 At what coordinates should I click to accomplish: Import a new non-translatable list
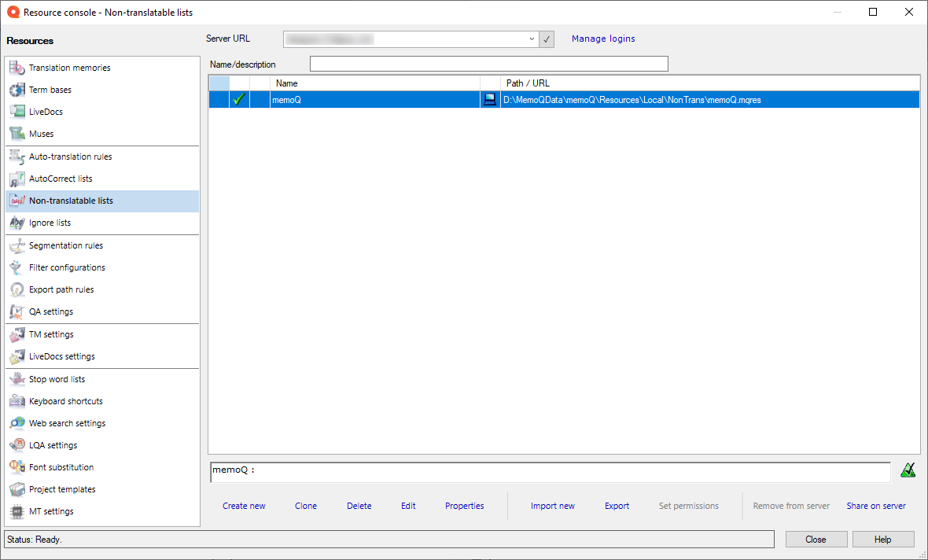point(553,506)
